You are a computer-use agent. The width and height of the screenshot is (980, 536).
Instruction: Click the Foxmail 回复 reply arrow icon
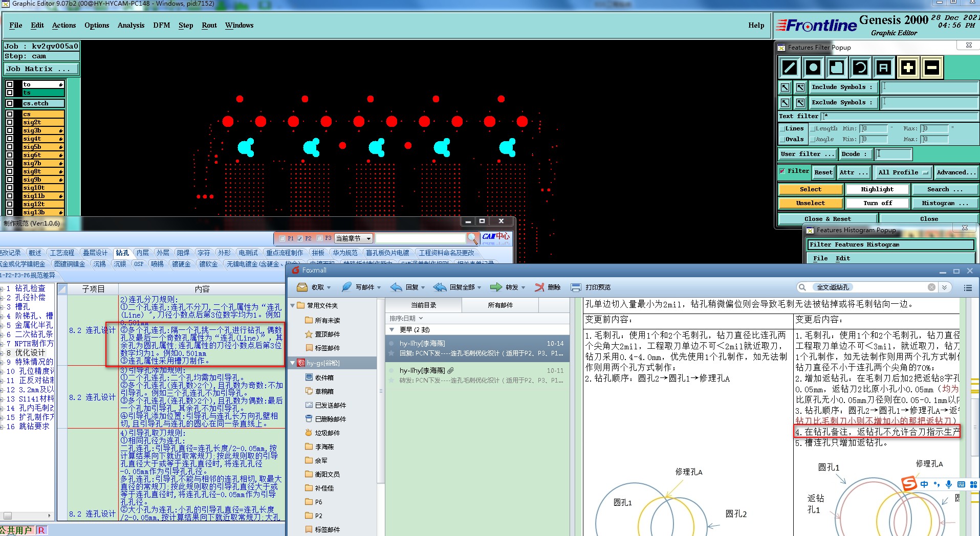pos(396,287)
